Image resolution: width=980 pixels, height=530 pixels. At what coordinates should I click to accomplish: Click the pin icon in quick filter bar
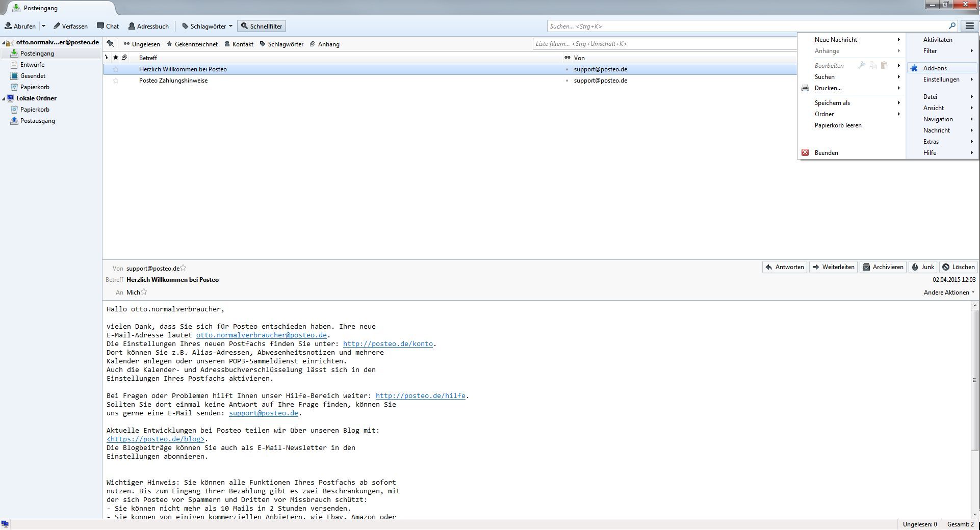click(110, 44)
